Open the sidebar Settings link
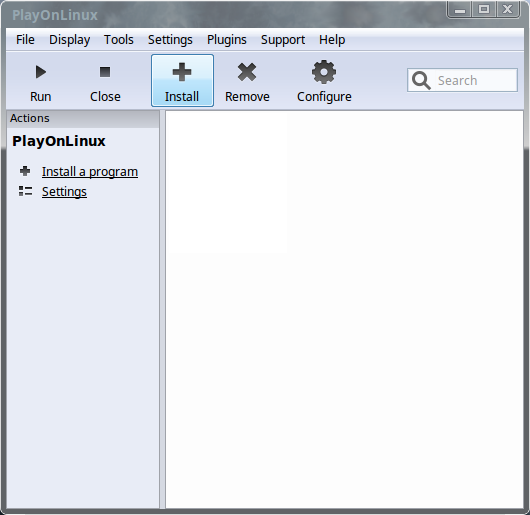Image resolution: width=530 pixels, height=515 pixels. tap(64, 192)
